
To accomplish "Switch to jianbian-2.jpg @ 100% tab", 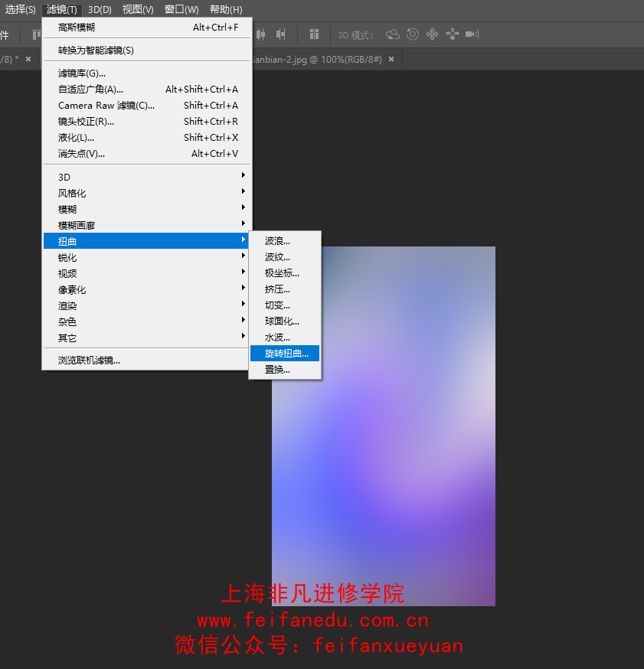I will tap(318, 59).
